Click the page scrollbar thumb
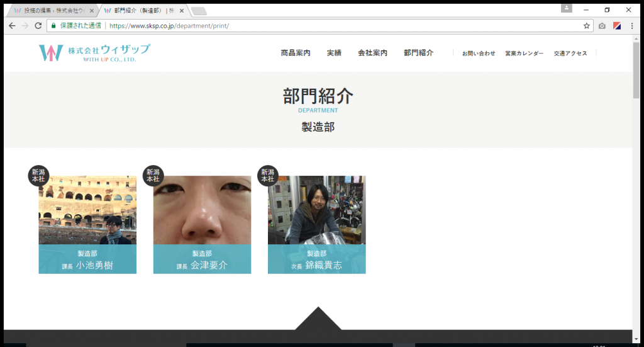The width and height of the screenshot is (644, 347). [636, 71]
